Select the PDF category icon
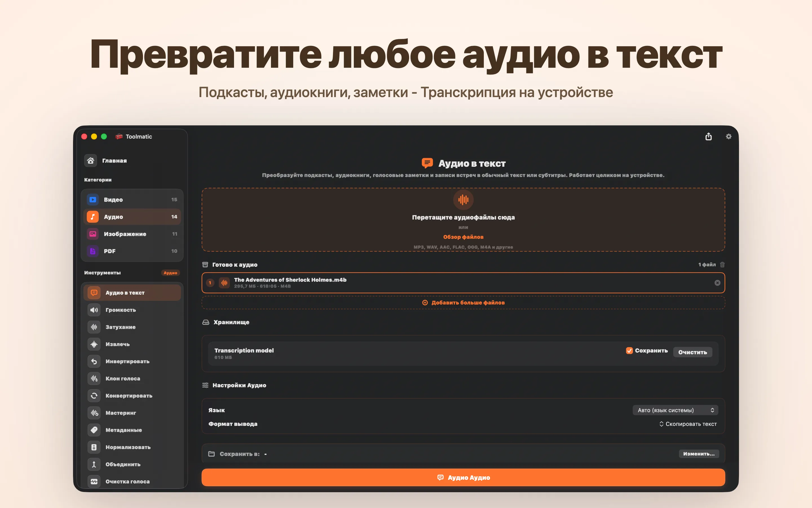The height and width of the screenshot is (508, 812). [x=93, y=251]
